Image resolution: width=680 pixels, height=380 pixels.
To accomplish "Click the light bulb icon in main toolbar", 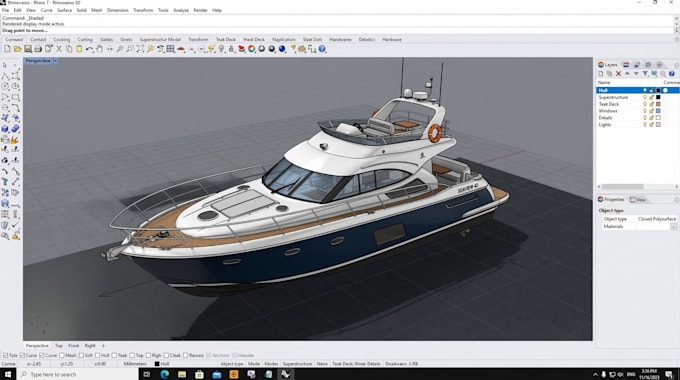I will pyautogui.click(x=222, y=49).
